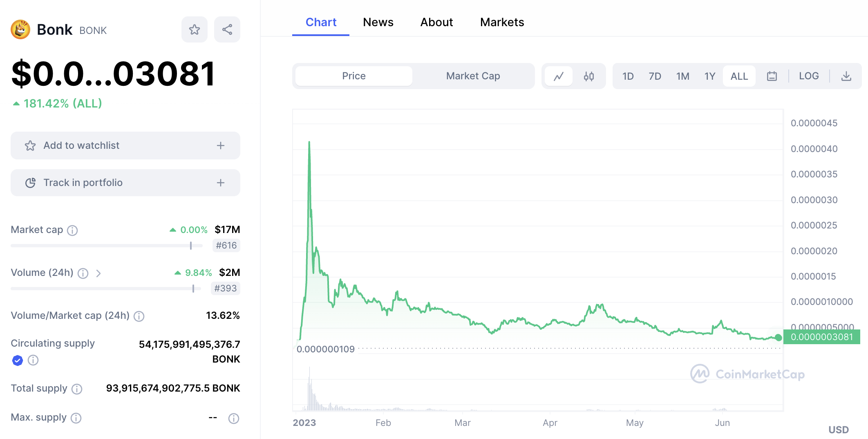The height and width of the screenshot is (439, 868).
Task: Click the 0.000000109 starting price label
Action: coord(326,349)
